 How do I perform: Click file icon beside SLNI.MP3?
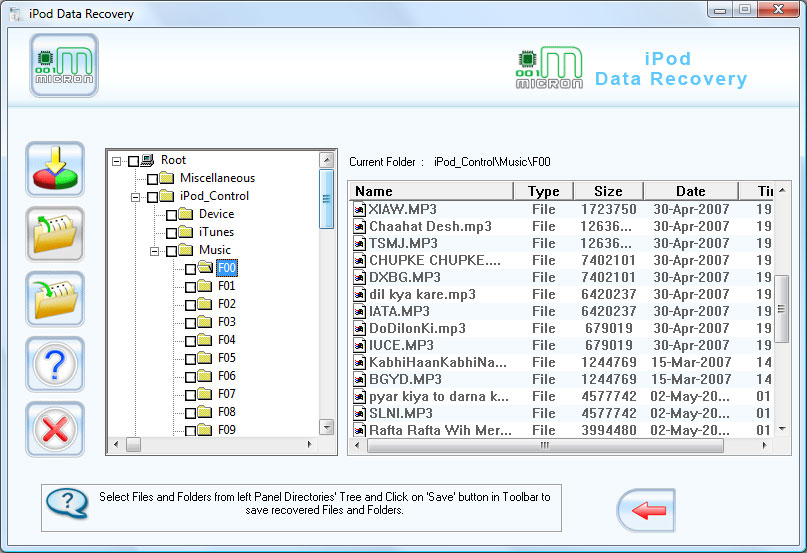(x=359, y=413)
